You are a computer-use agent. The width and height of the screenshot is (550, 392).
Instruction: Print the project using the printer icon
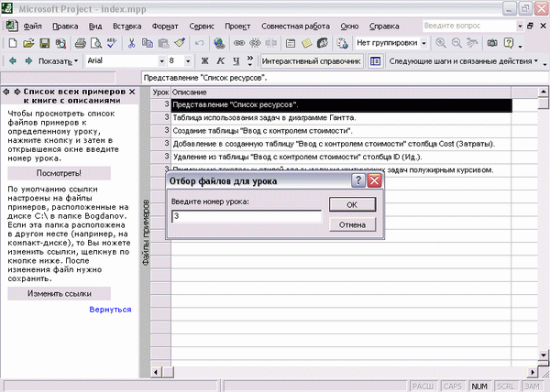pyautogui.click(x=81, y=43)
